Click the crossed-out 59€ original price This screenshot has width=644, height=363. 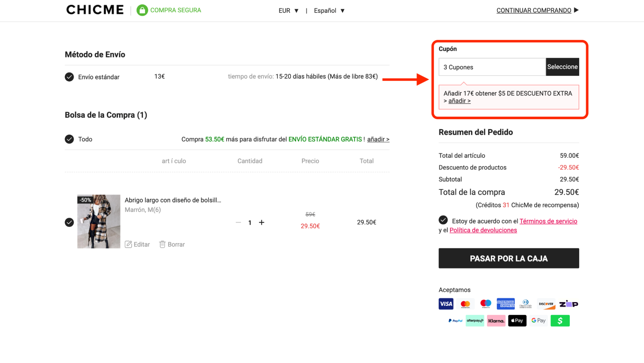pyautogui.click(x=310, y=214)
